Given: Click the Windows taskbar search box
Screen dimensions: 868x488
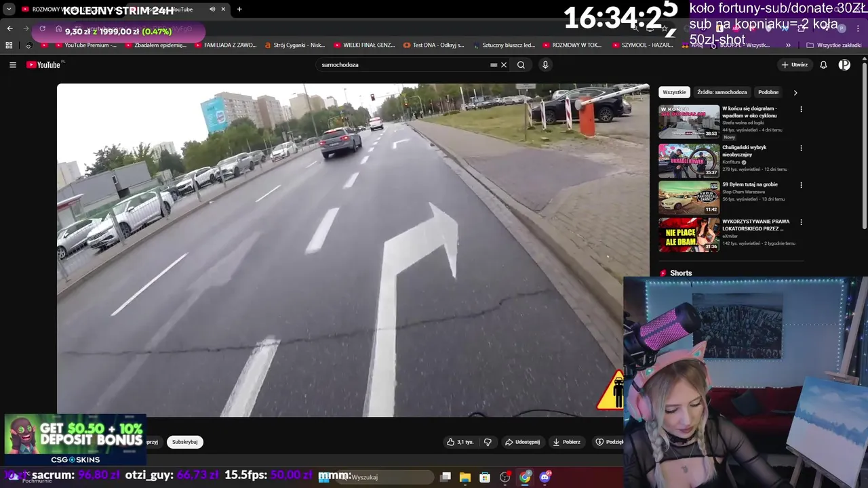Looking at the screenshot, I should [x=387, y=477].
